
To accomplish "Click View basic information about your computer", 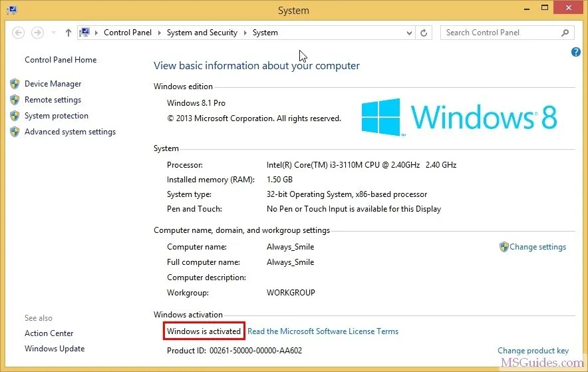I will pyautogui.click(x=257, y=66).
